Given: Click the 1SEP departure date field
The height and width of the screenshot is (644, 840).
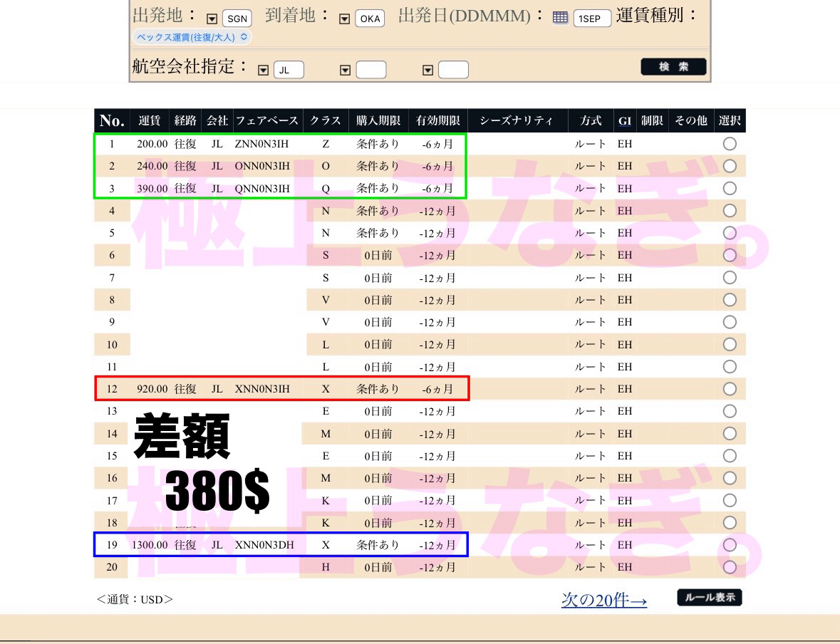Looking at the screenshot, I should pos(592,19).
